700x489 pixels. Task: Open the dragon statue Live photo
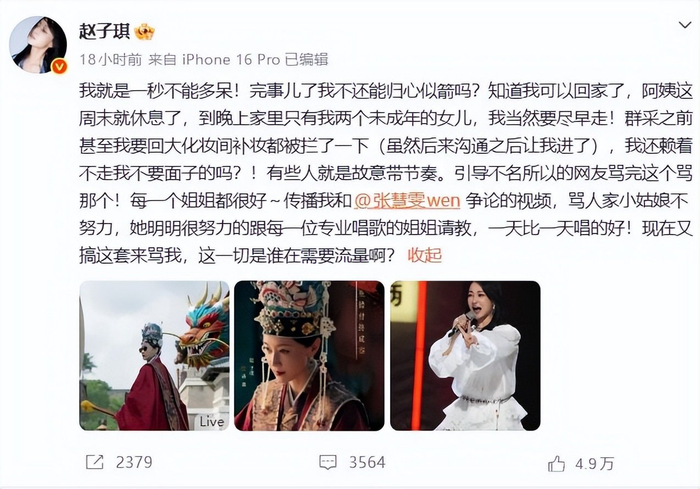pos(154,355)
